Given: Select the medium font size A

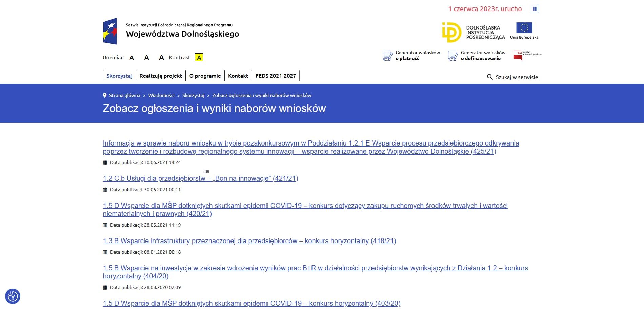Looking at the screenshot, I should click(x=146, y=58).
